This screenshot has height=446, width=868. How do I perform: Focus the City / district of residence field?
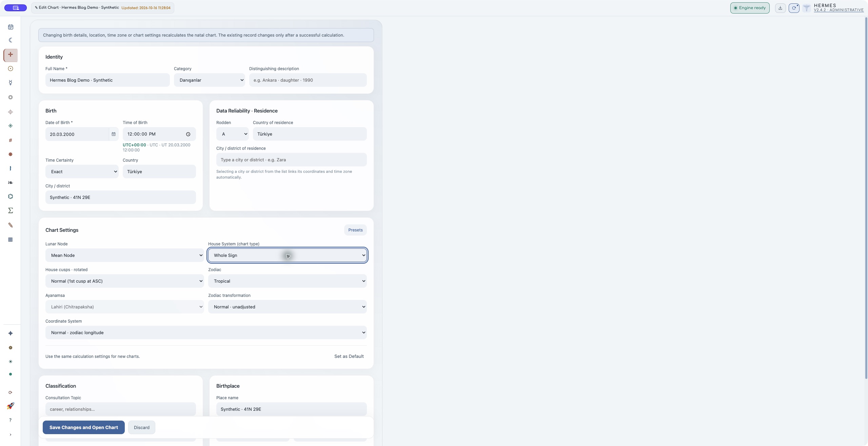point(292,160)
